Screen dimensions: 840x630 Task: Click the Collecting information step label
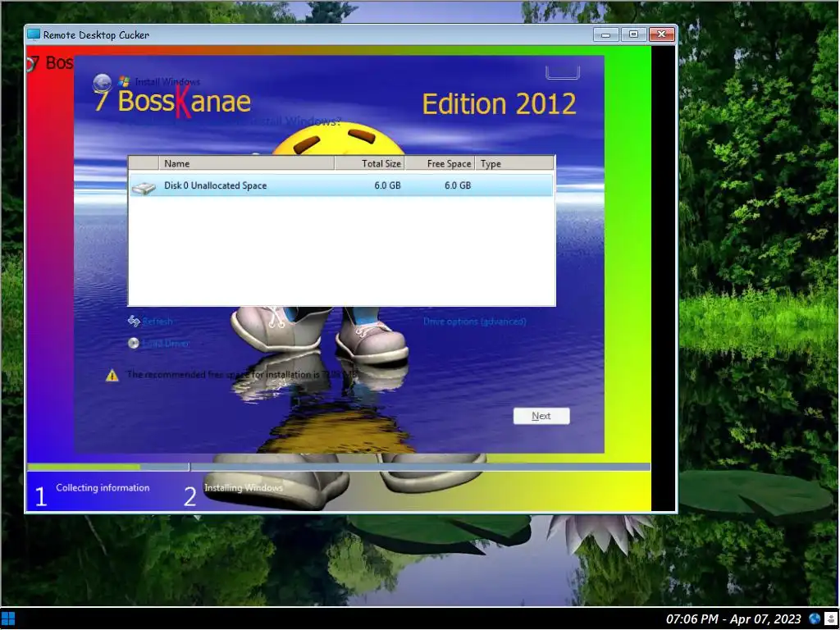pos(103,487)
